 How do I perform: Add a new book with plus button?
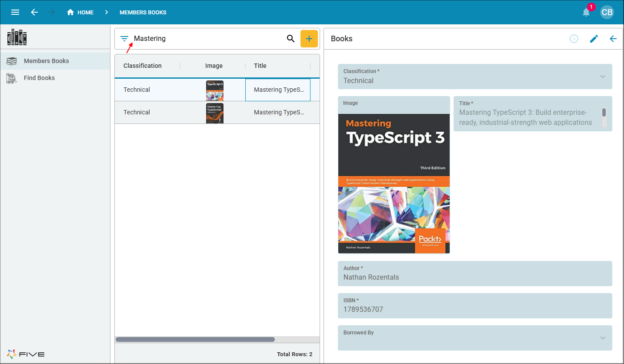[x=309, y=39]
